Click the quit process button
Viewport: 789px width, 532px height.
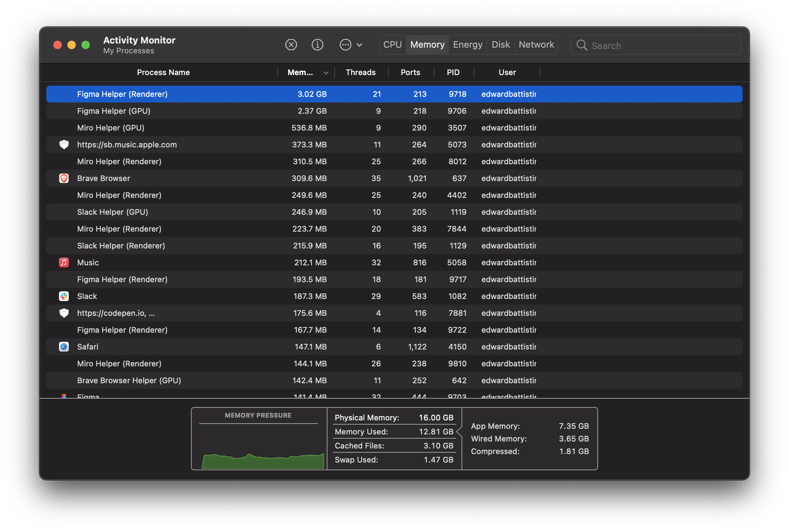291,45
